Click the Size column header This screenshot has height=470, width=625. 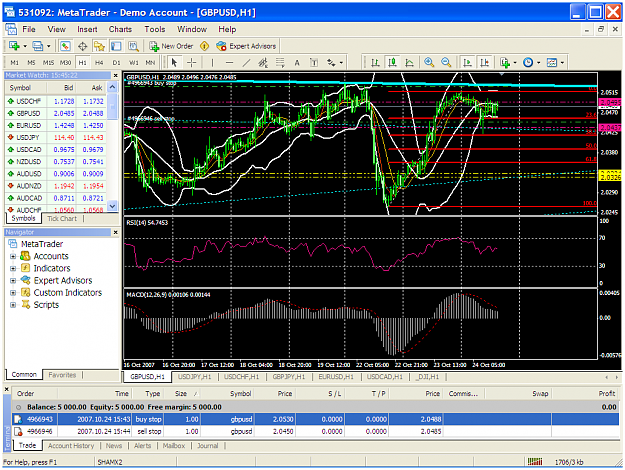(184, 393)
